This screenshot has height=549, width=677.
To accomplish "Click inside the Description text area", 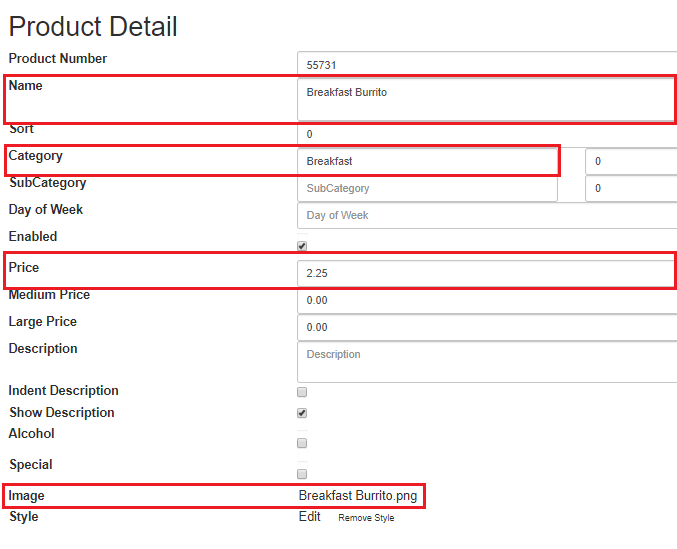I will coord(487,362).
